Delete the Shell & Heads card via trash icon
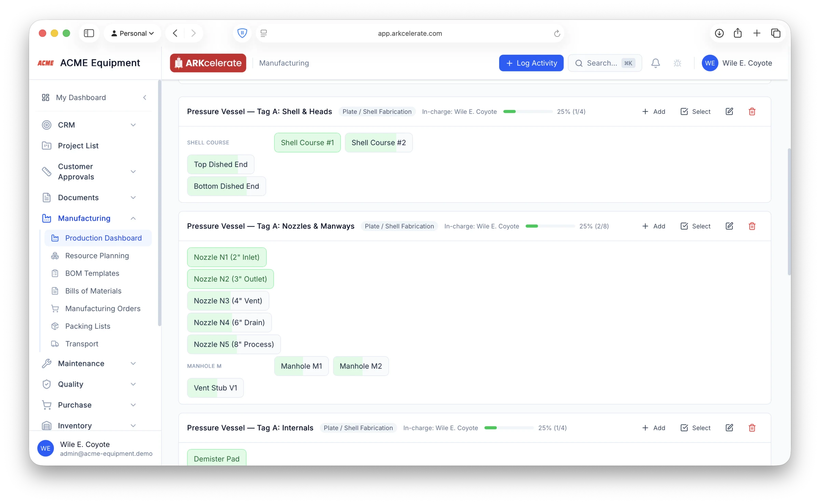The image size is (820, 504). click(752, 111)
